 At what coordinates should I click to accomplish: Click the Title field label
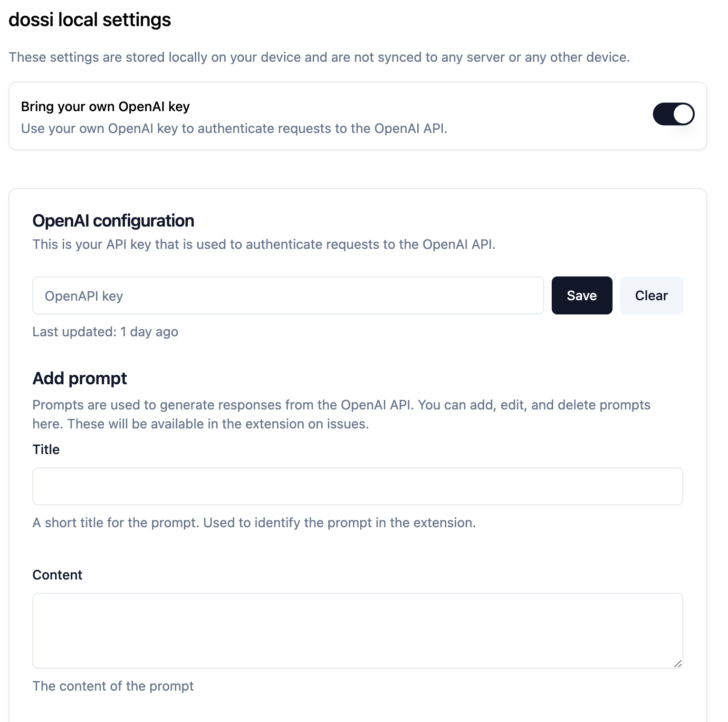tap(46, 449)
